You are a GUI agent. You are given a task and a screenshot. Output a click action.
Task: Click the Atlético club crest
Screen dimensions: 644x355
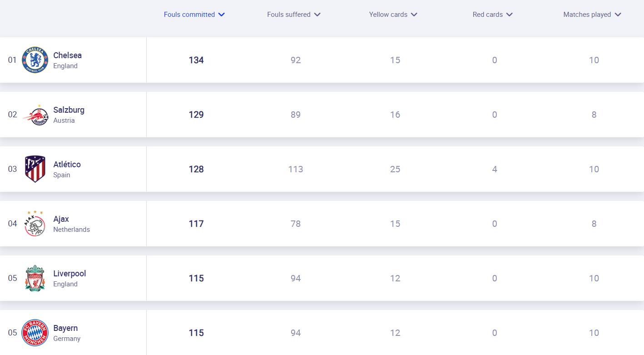click(x=35, y=169)
